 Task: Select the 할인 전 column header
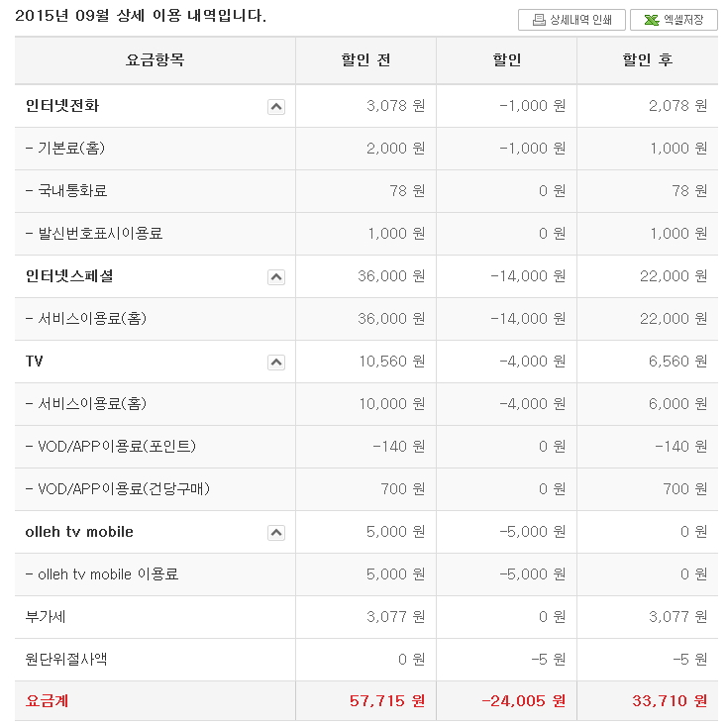click(x=365, y=60)
